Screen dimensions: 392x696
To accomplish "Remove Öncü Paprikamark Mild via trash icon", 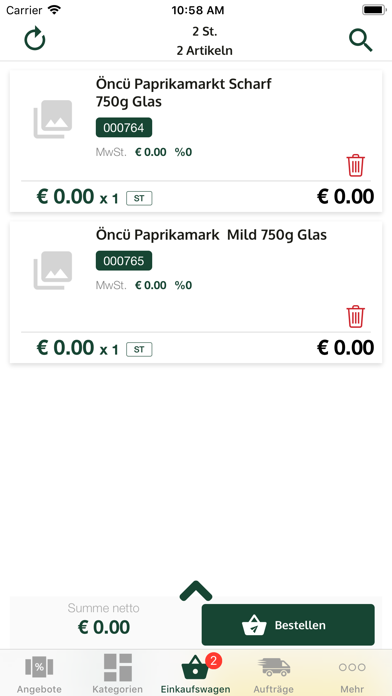I will point(356,316).
